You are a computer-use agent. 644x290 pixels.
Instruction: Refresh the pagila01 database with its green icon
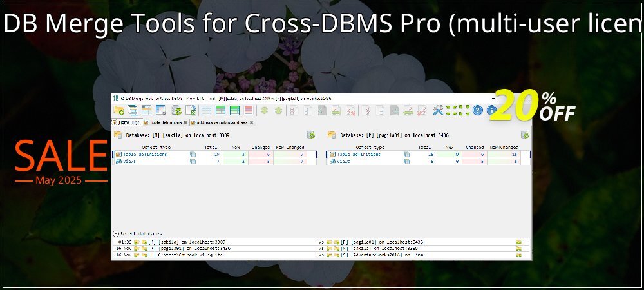[x=524, y=135]
